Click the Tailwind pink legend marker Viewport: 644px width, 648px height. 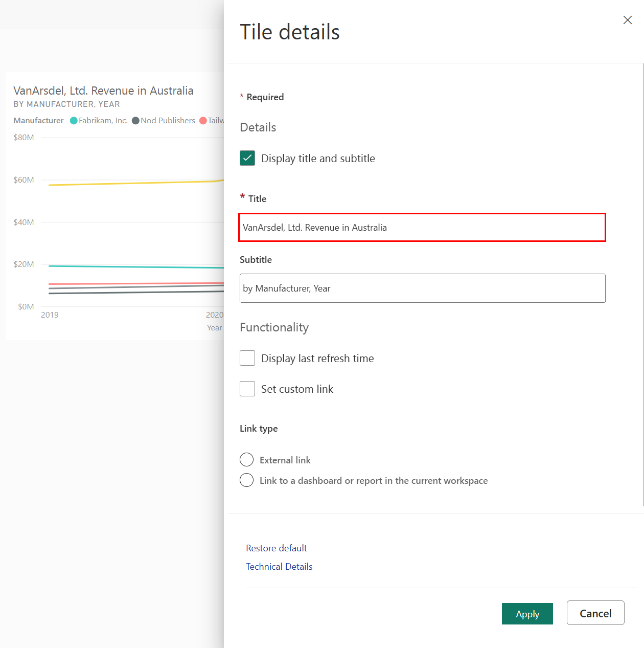click(203, 121)
